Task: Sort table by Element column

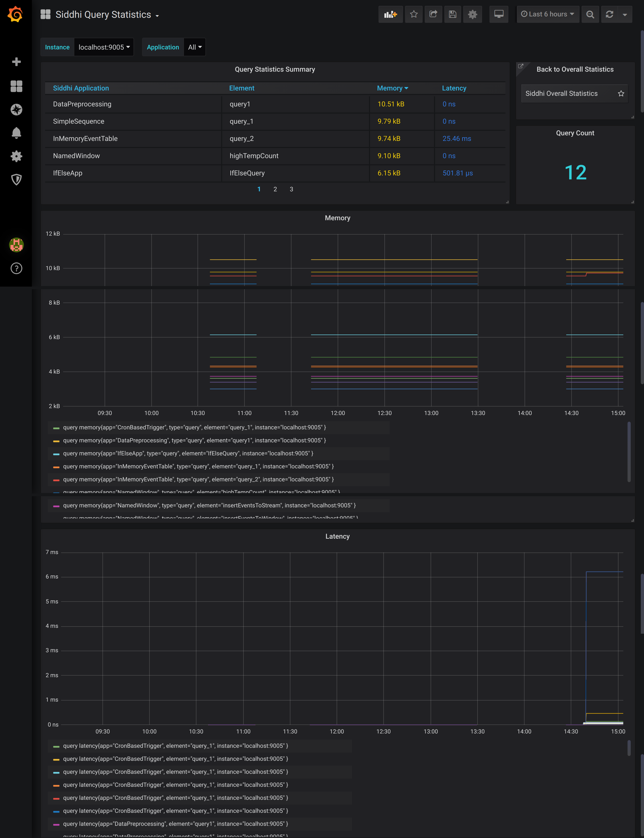Action: tap(242, 88)
